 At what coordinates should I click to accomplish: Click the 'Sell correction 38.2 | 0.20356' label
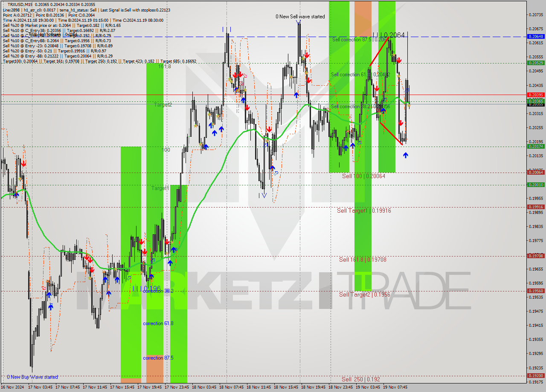tap(360, 107)
